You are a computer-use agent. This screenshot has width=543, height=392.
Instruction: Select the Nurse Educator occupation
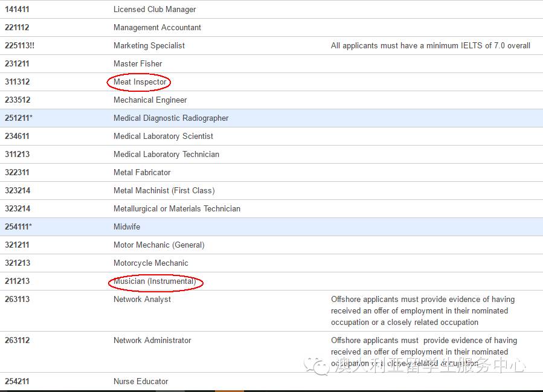point(141,381)
